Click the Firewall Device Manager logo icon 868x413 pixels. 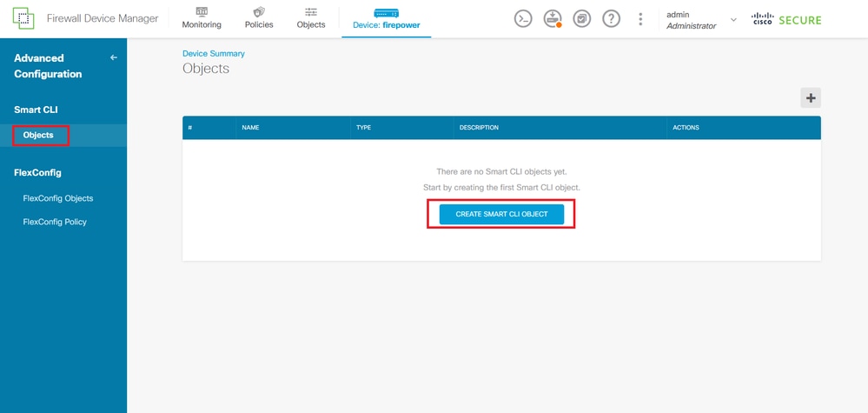tap(23, 19)
